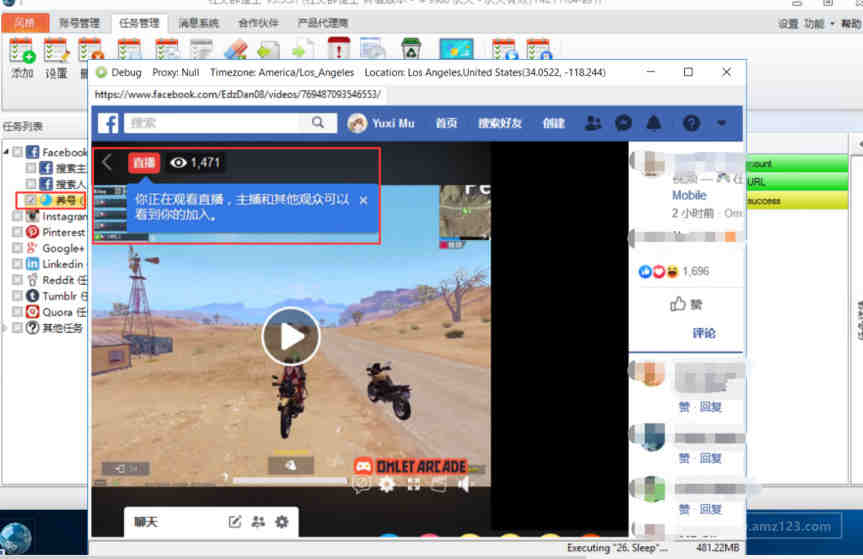Switch to 产品代理商 tab
863x559 pixels.
pyautogui.click(x=323, y=23)
